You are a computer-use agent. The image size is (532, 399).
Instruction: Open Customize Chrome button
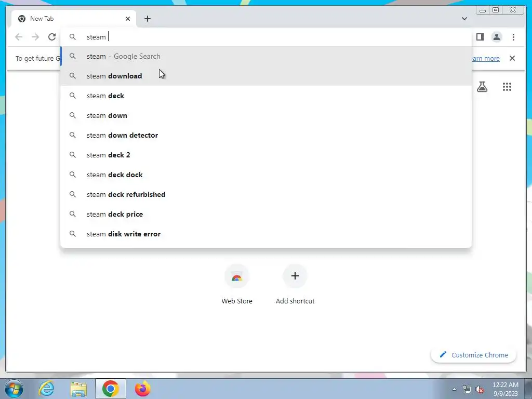pyautogui.click(x=473, y=355)
